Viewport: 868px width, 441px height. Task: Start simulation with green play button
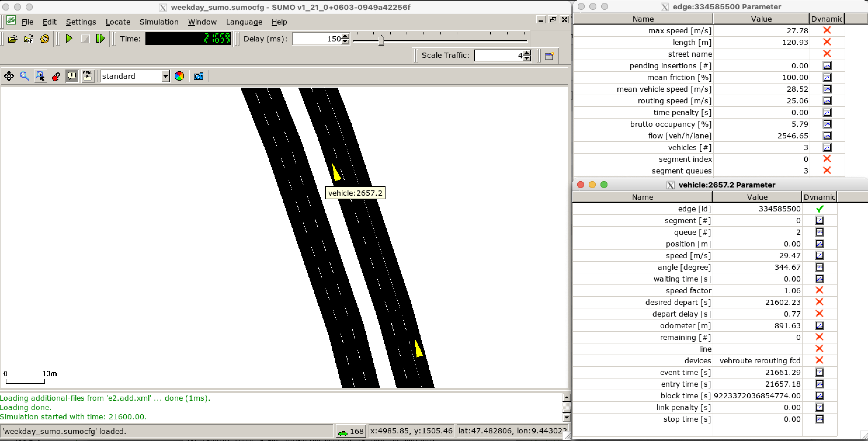(x=69, y=39)
